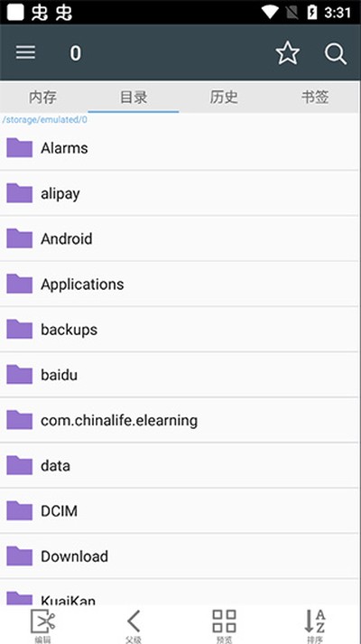Tap the scissors edit icon
The image size is (361, 644).
click(43, 621)
